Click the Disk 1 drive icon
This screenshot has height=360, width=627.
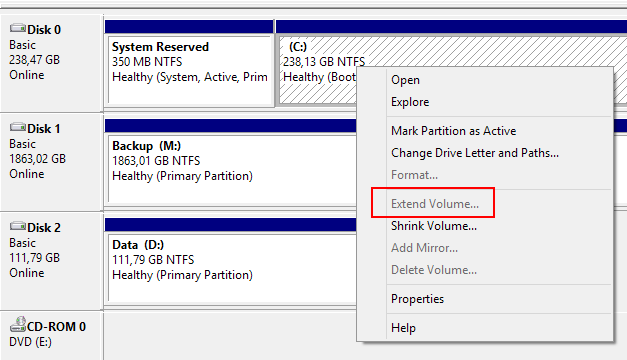pyautogui.click(x=17, y=128)
